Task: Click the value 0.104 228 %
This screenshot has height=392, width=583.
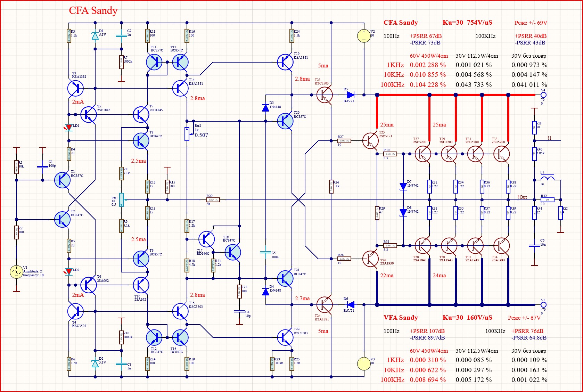Action: tap(428, 85)
